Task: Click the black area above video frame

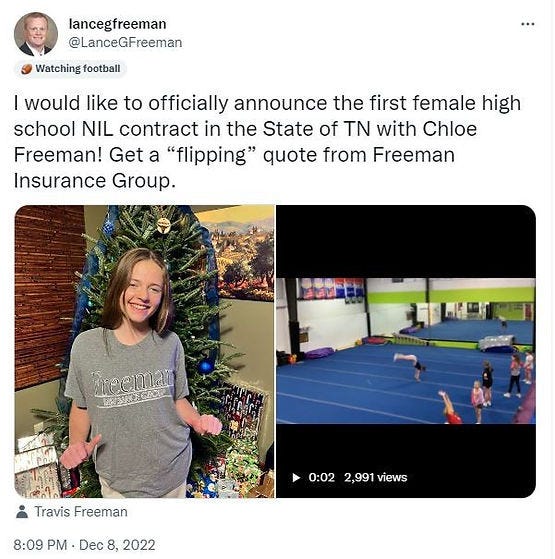Action: tap(406, 241)
